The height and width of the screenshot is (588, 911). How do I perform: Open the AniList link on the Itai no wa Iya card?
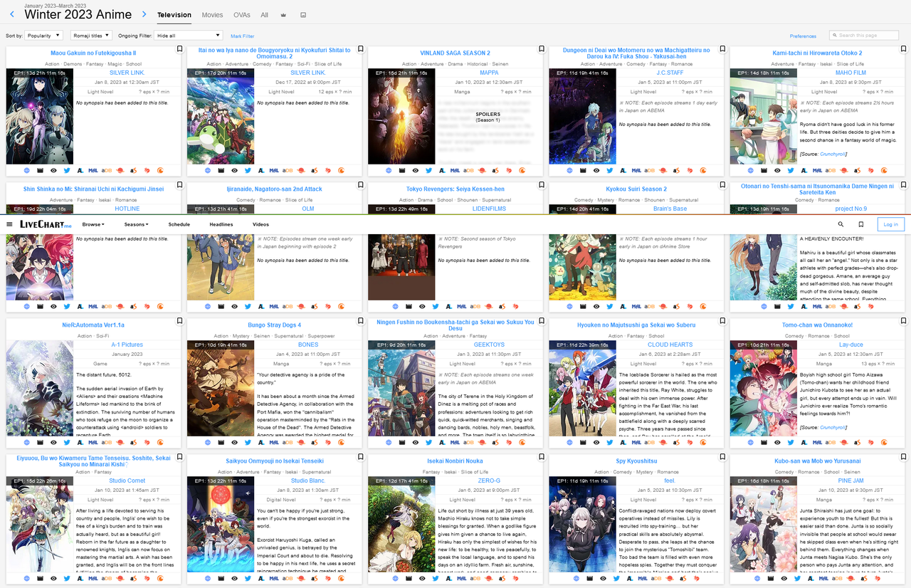261,170
